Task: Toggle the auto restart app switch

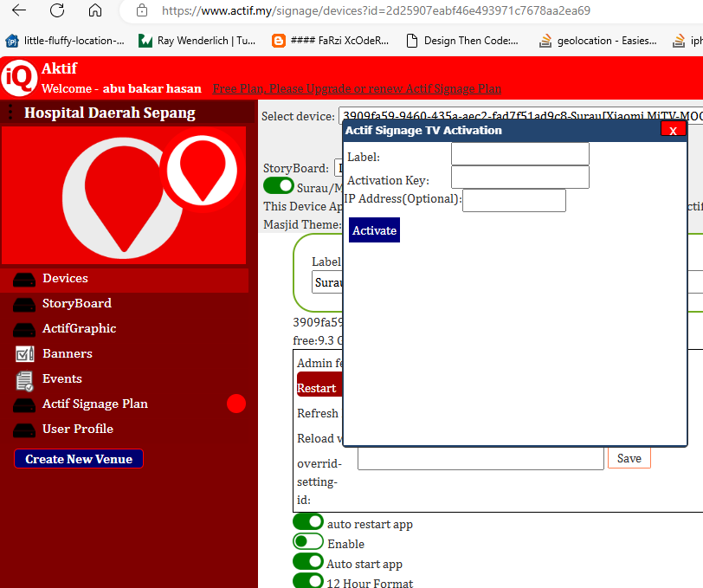Action: click(x=308, y=522)
